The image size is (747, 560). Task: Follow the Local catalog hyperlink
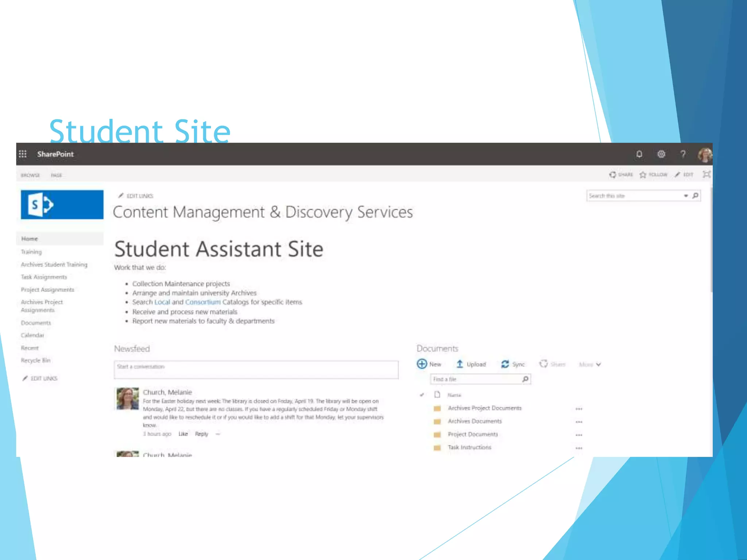(162, 302)
